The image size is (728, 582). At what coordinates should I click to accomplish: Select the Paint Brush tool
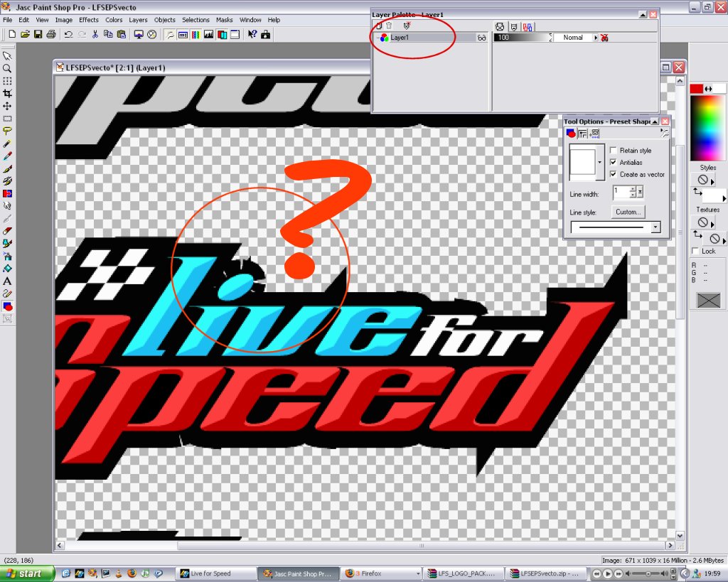[7, 169]
